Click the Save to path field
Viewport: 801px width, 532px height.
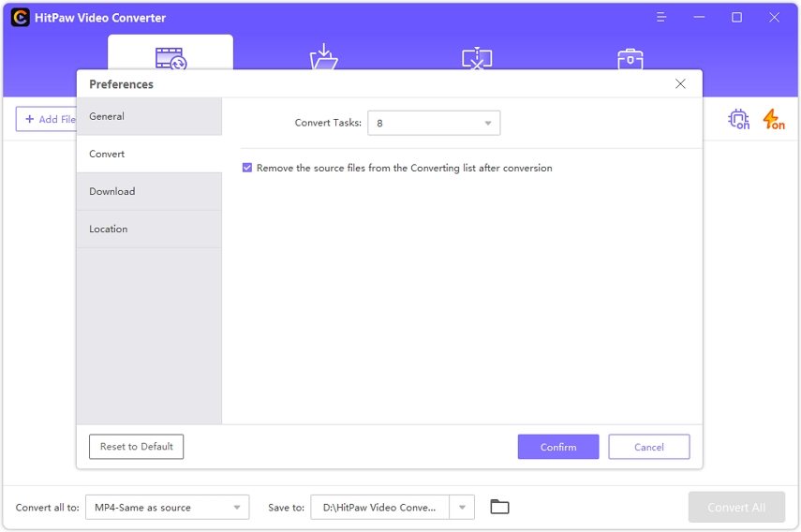pyautogui.click(x=379, y=507)
